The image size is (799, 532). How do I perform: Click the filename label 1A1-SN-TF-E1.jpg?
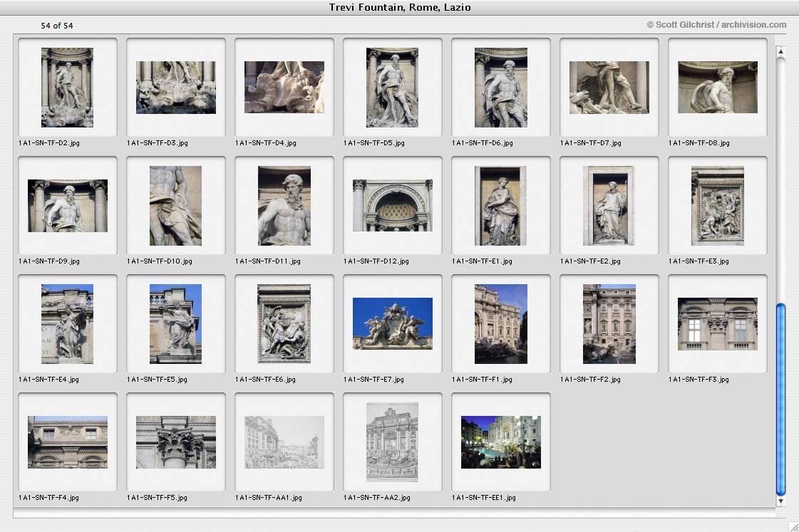482,261
